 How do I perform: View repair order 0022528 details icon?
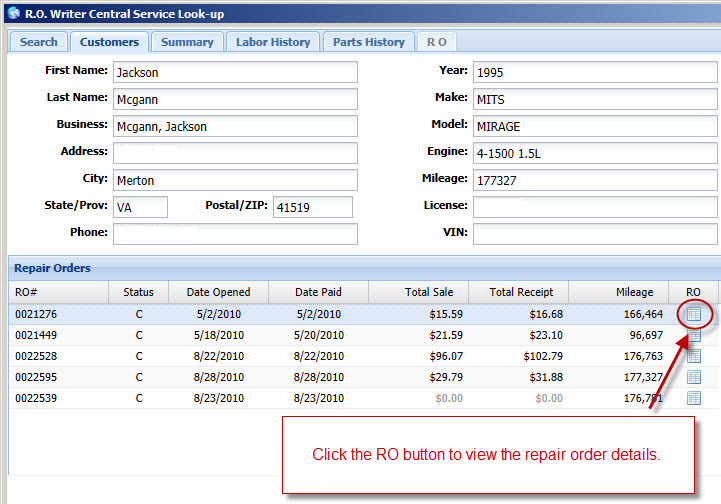[x=694, y=356]
